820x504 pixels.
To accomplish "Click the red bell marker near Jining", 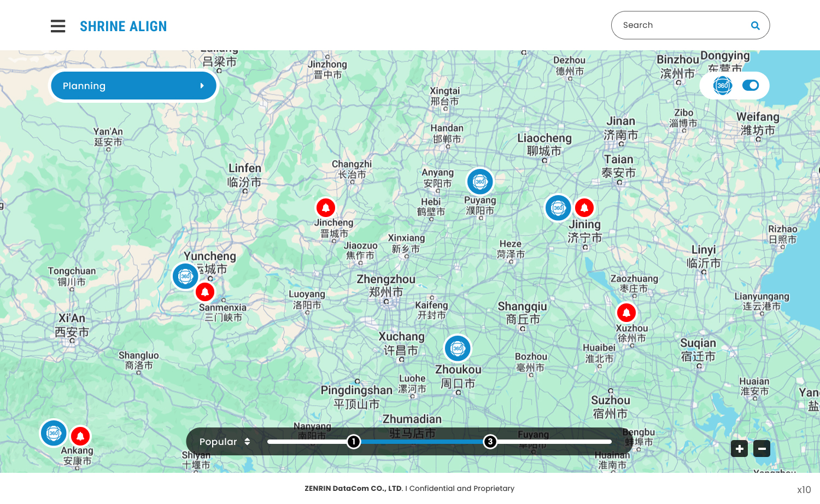I will pos(584,208).
